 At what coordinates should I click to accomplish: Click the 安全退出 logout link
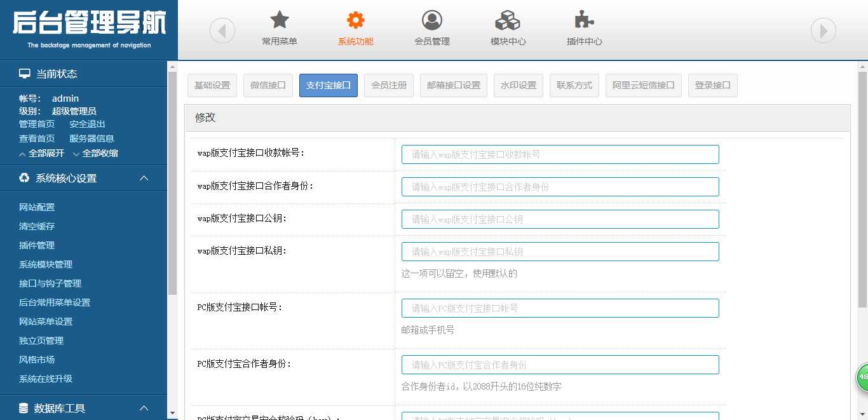pyautogui.click(x=88, y=124)
